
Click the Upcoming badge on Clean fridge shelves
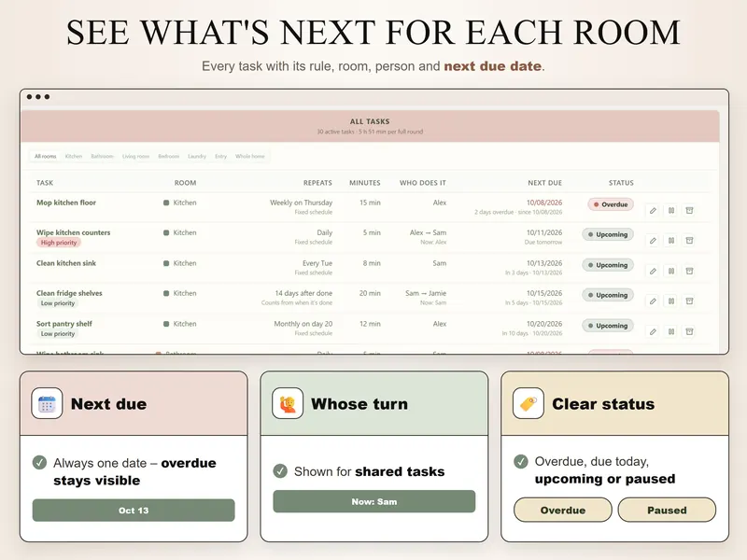(608, 295)
